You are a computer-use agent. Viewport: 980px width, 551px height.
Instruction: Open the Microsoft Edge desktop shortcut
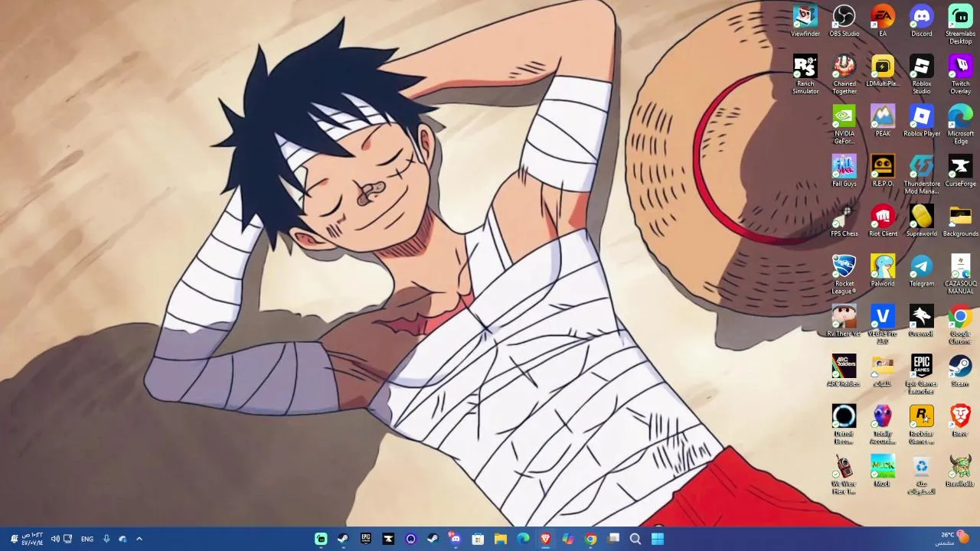point(960,125)
